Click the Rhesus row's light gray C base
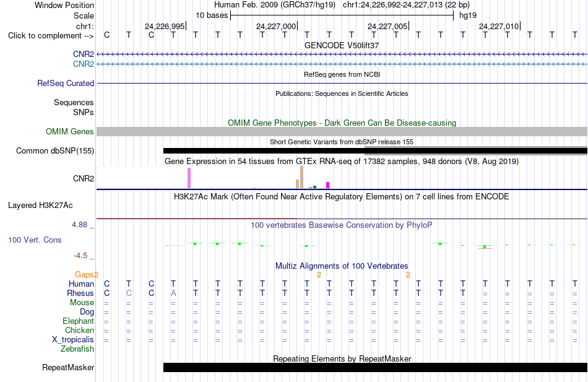Screen dimensions: 588x382 point(129,293)
